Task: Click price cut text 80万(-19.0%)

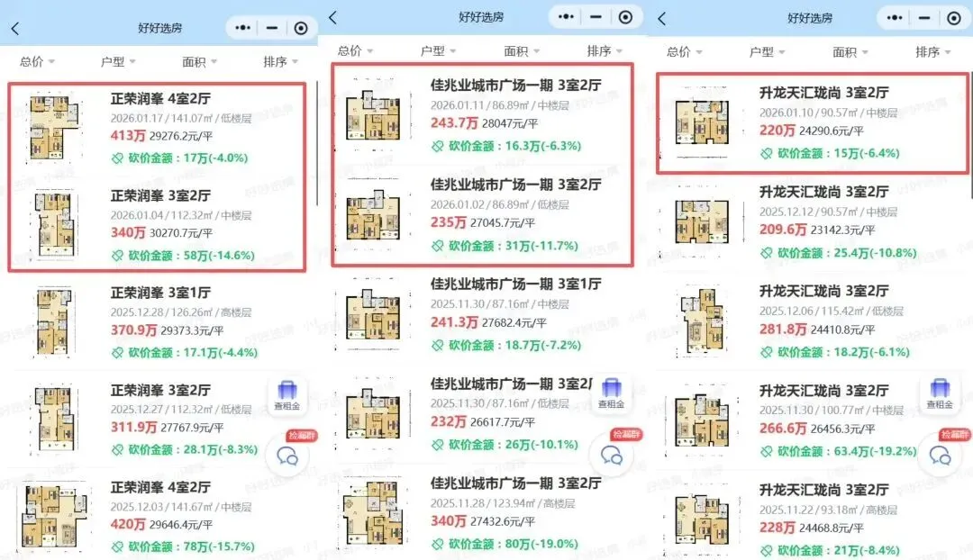Action: [541, 544]
